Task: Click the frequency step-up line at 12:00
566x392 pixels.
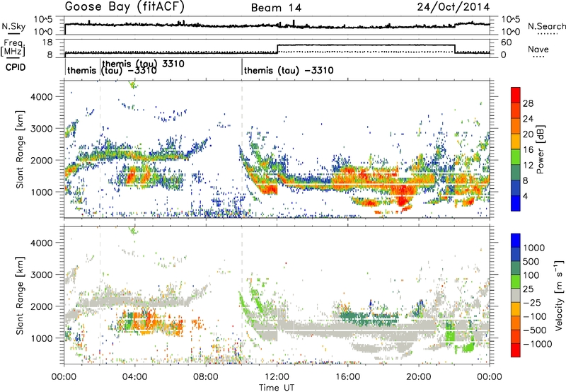Action: click(277, 49)
